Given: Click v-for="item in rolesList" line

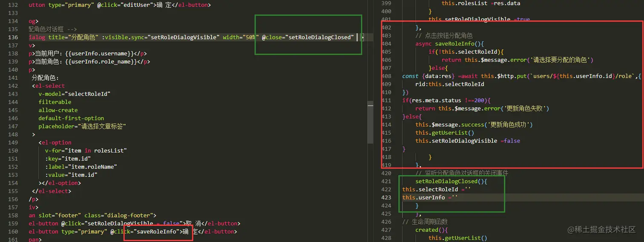Looking at the screenshot, I should 86,151.
